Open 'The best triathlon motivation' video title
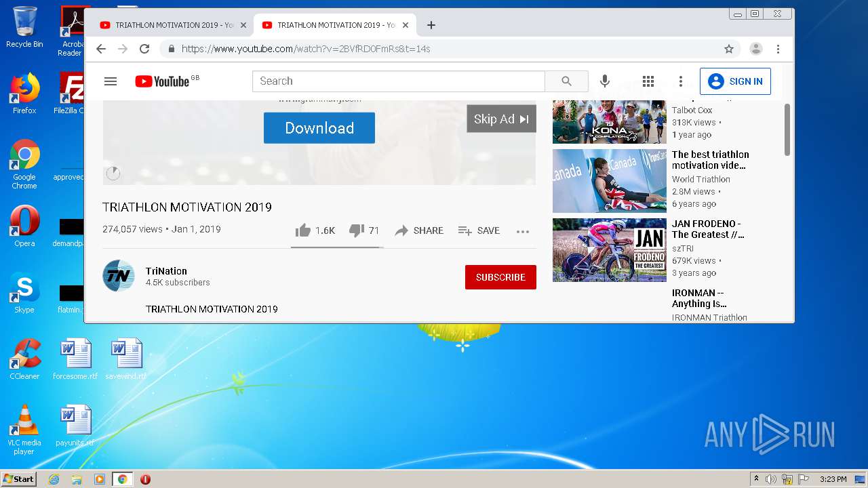Image resolution: width=868 pixels, height=488 pixels. point(710,160)
